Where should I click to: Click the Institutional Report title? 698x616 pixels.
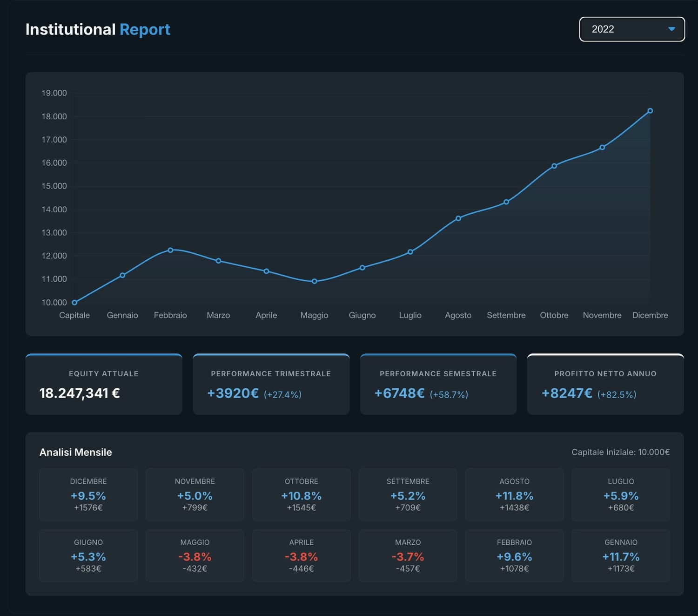(x=98, y=29)
